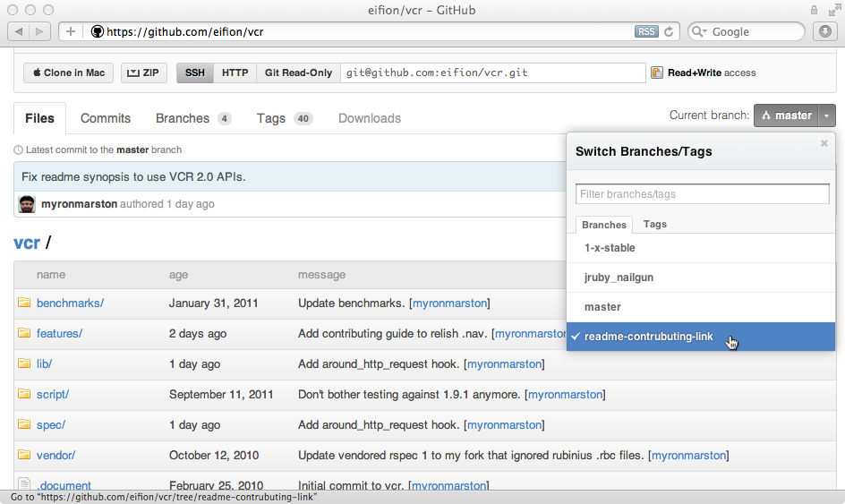Click the master current branch button
Viewport: 845px width, 504px height.
pos(786,115)
